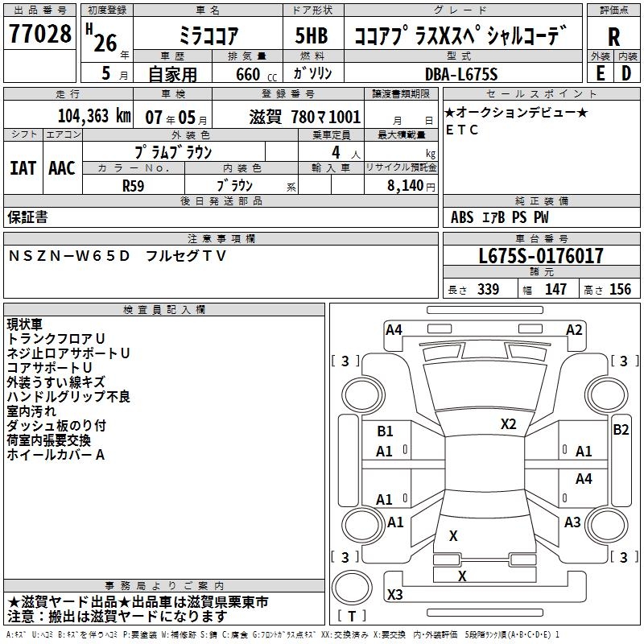
Task: Click the interior grade D
Action: pyautogui.click(x=626, y=73)
